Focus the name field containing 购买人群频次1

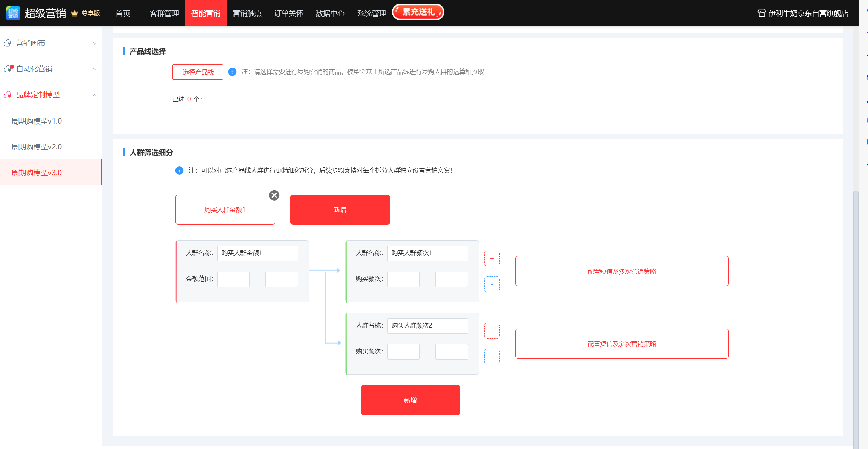pyautogui.click(x=428, y=253)
